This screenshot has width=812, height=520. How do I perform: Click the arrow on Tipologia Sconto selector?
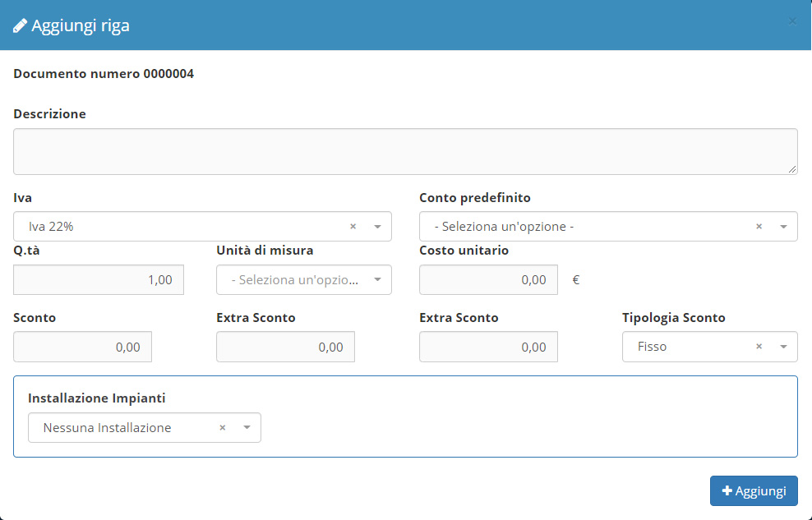tap(783, 347)
